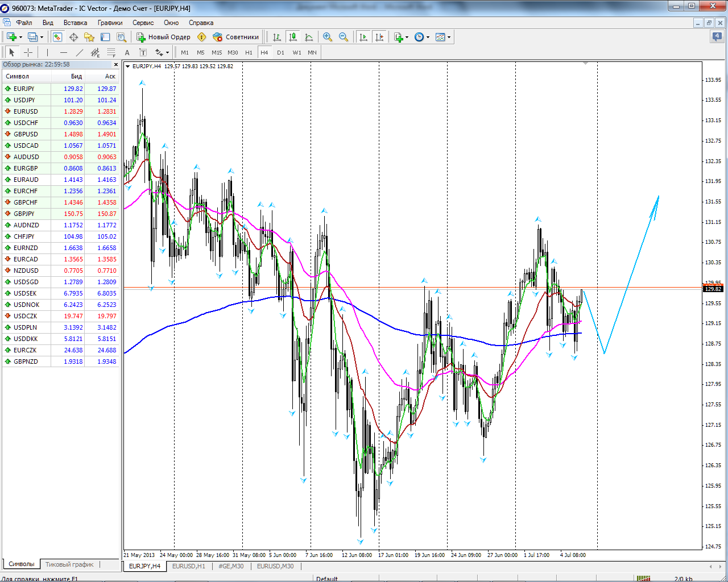Select the Fibonacci retracement tool
Screen dimensions: 728x582
tap(111, 52)
